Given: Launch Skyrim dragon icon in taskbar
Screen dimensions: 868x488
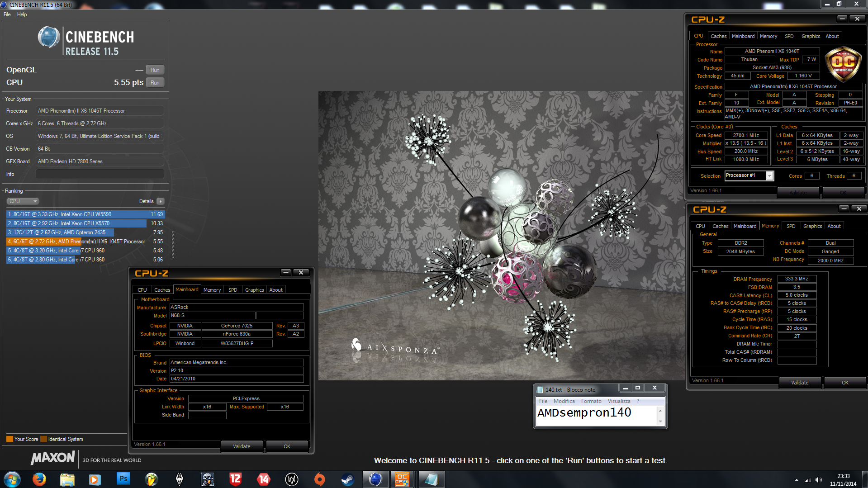Looking at the screenshot, I should 180,479.
